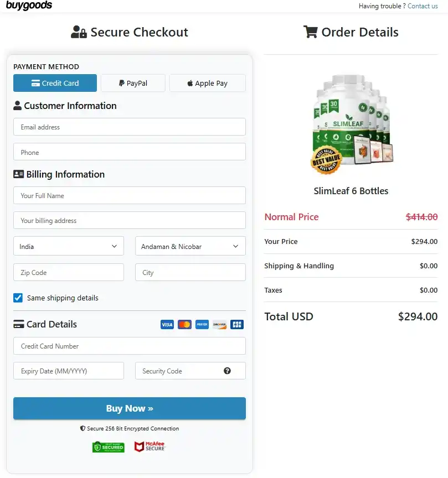Open the Andaman & Nicobar state dropdown
Image resolution: width=448 pixels, height=478 pixels.
190,246
